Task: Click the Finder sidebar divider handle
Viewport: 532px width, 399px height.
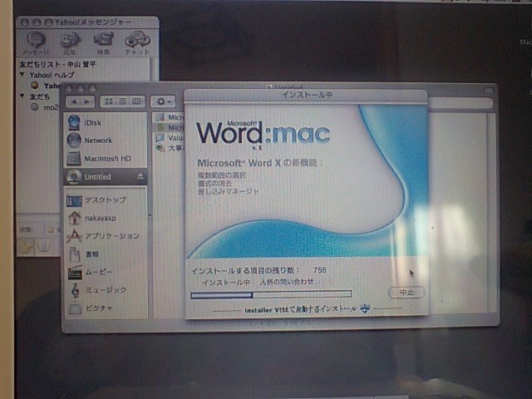Action: coord(150,215)
